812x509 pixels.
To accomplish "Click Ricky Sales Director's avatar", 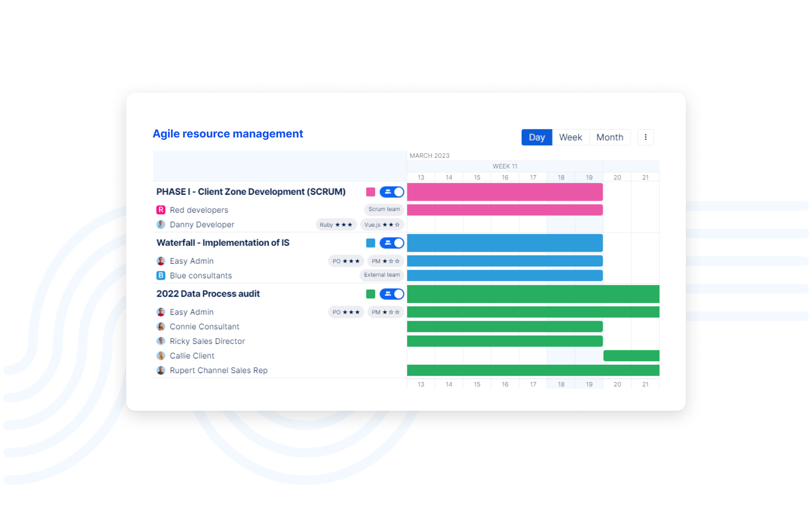I will 161,341.
